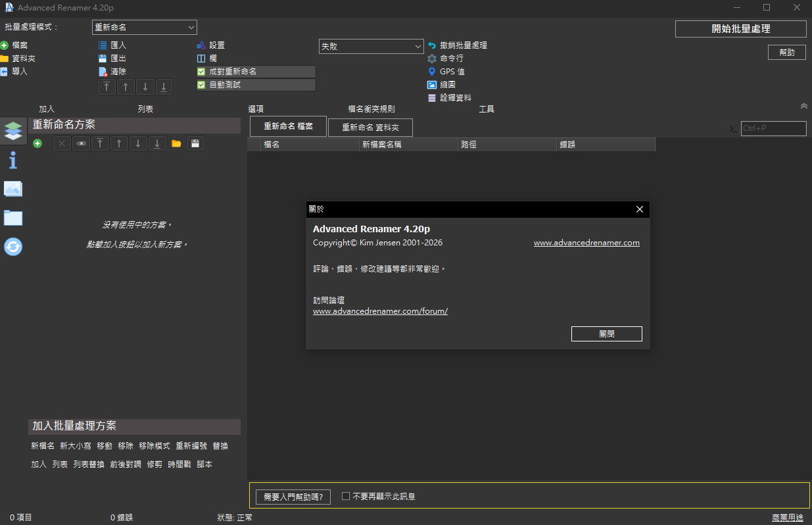This screenshot has width=812, height=525.
Task: Click the 開始批量處理 button
Action: pos(741,29)
